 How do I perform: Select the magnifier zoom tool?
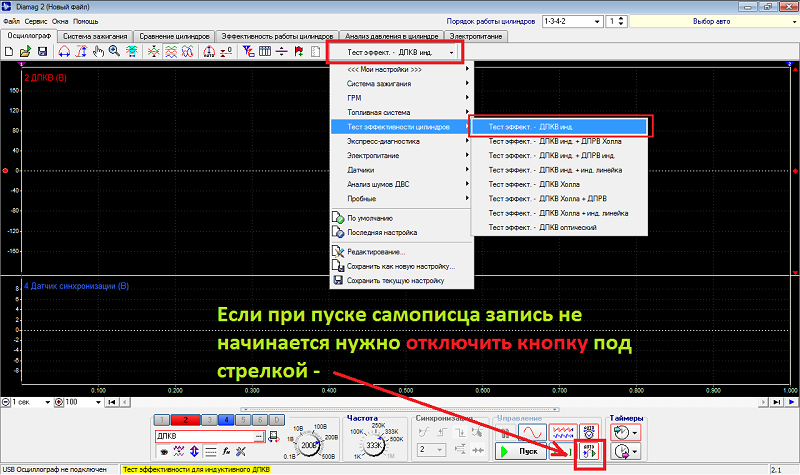coord(114,52)
